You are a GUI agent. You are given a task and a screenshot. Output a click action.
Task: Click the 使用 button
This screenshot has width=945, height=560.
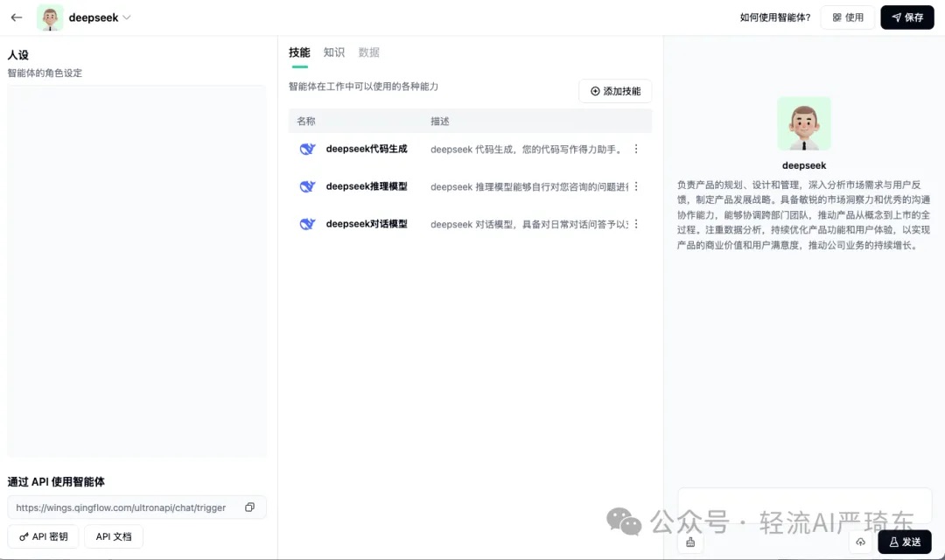(847, 17)
